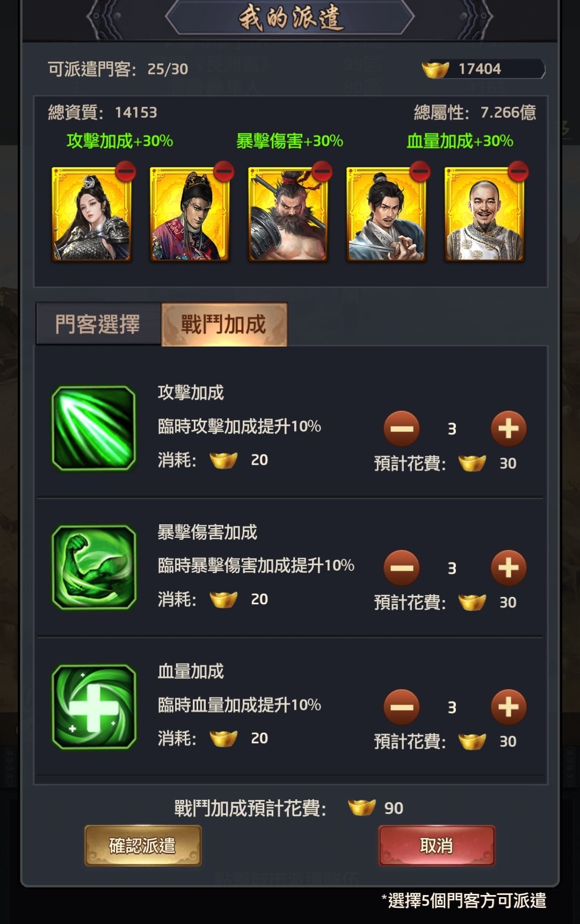580x924 pixels.
Task: Tap the green cross 血量加成 icon
Action: coord(93,706)
